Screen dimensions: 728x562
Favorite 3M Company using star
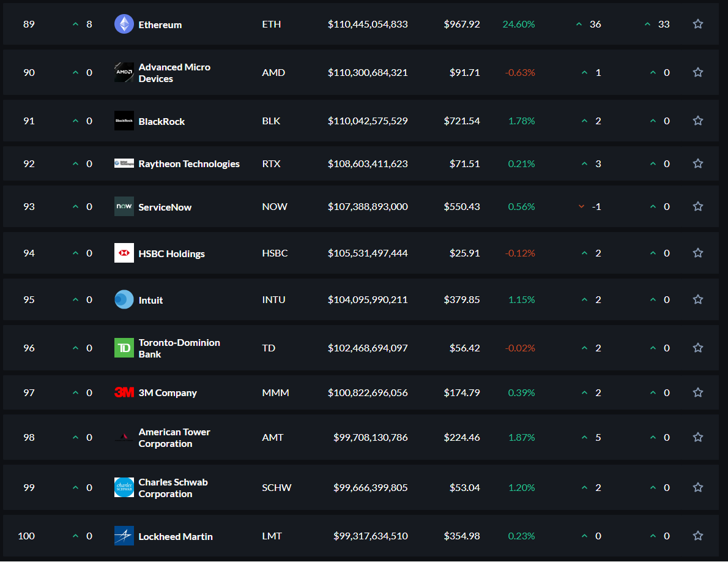(698, 392)
